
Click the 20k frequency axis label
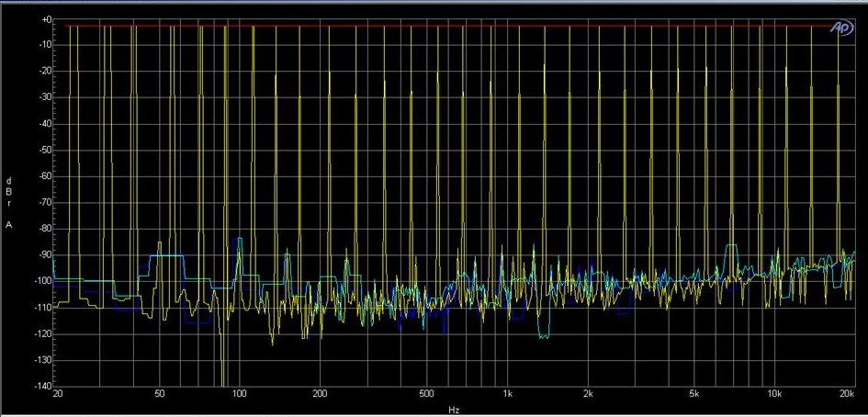click(x=846, y=394)
